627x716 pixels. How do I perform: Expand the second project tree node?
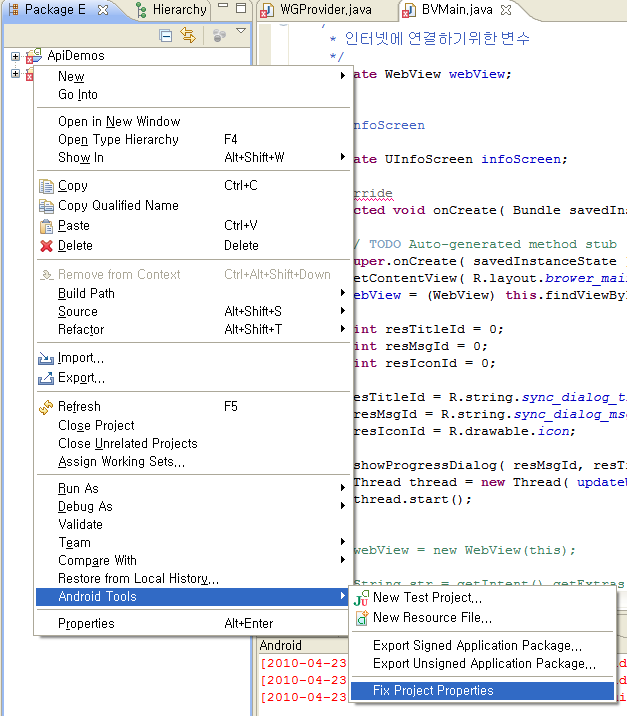(16, 73)
